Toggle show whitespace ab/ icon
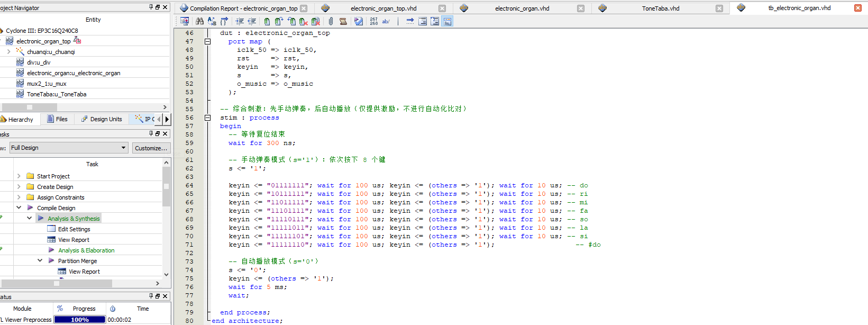This screenshot has height=325, width=868. (386, 21)
